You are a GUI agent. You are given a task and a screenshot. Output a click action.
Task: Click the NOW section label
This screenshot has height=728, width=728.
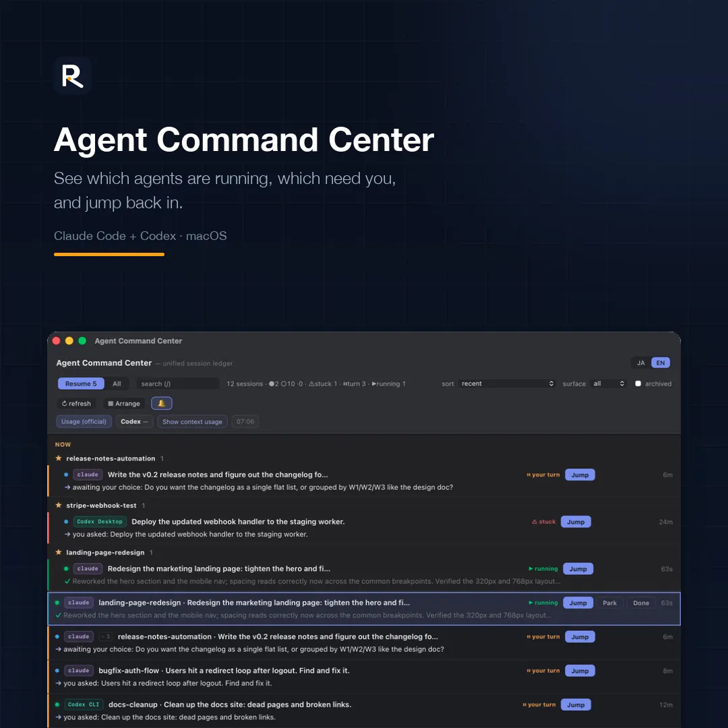63,444
